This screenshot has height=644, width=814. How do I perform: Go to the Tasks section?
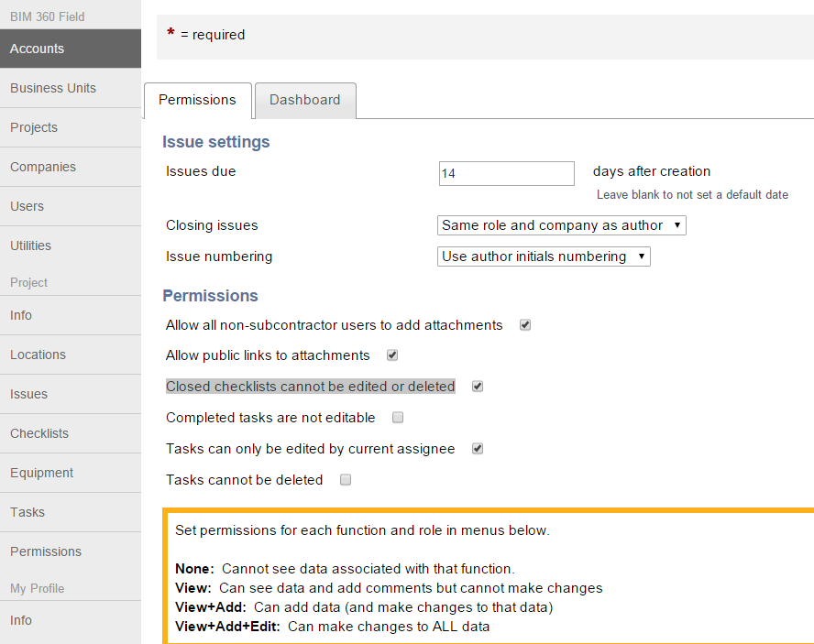tap(27, 512)
